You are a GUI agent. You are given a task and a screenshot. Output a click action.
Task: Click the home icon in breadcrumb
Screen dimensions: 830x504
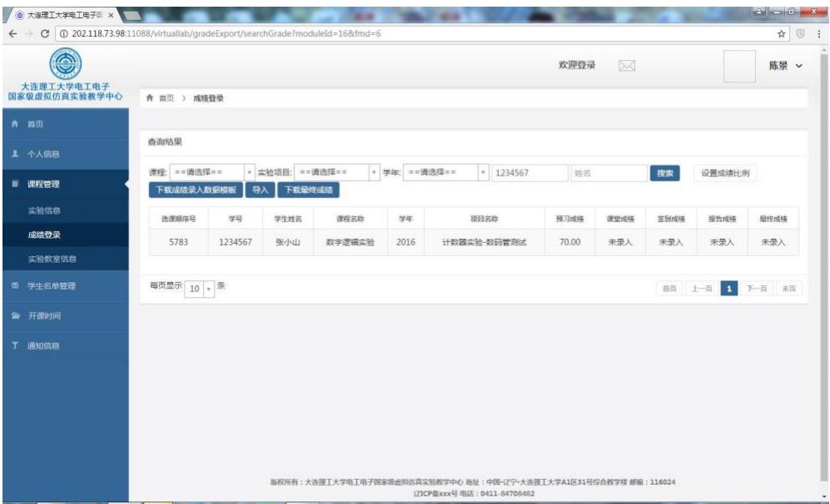coord(150,98)
